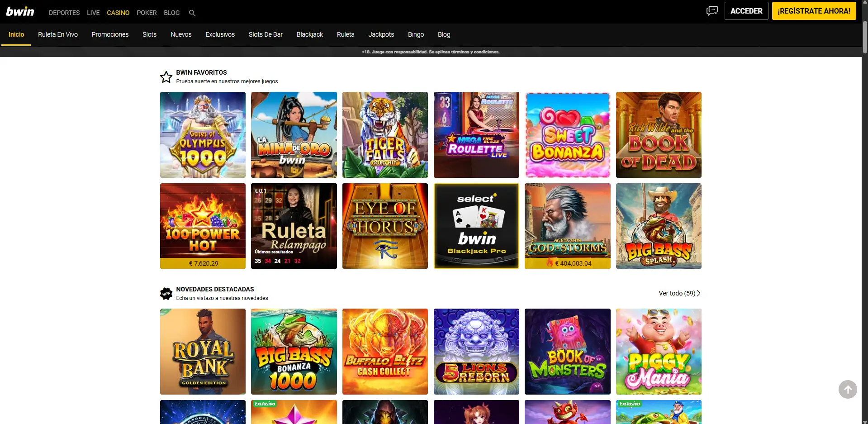Open the live chat support icon

pyautogui.click(x=711, y=10)
